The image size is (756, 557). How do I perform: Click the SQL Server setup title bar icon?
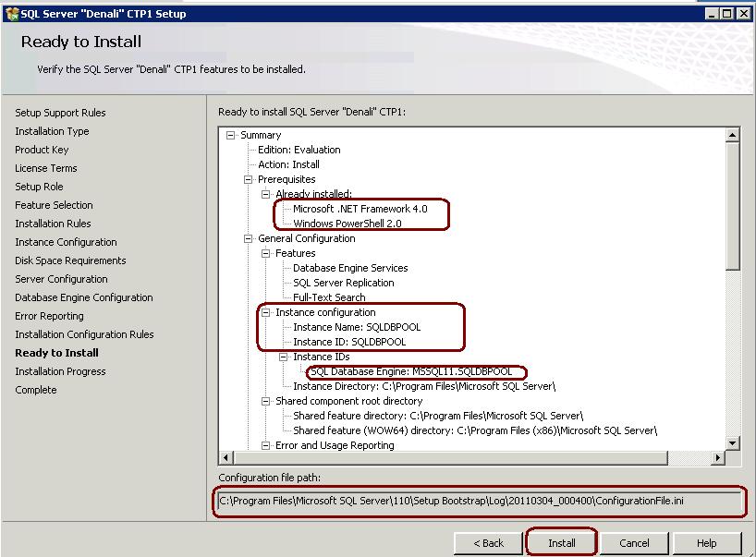point(11,13)
